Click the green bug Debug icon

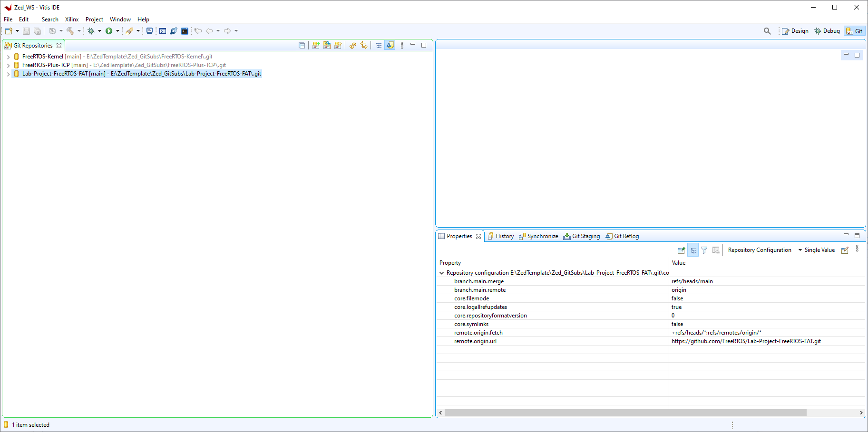click(x=91, y=31)
